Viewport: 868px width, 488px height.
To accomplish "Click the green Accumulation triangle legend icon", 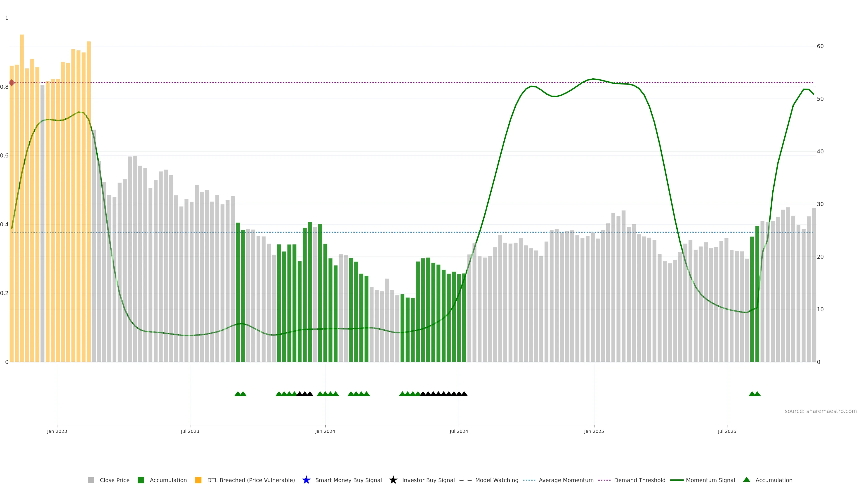I will pyautogui.click(x=746, y=480).
